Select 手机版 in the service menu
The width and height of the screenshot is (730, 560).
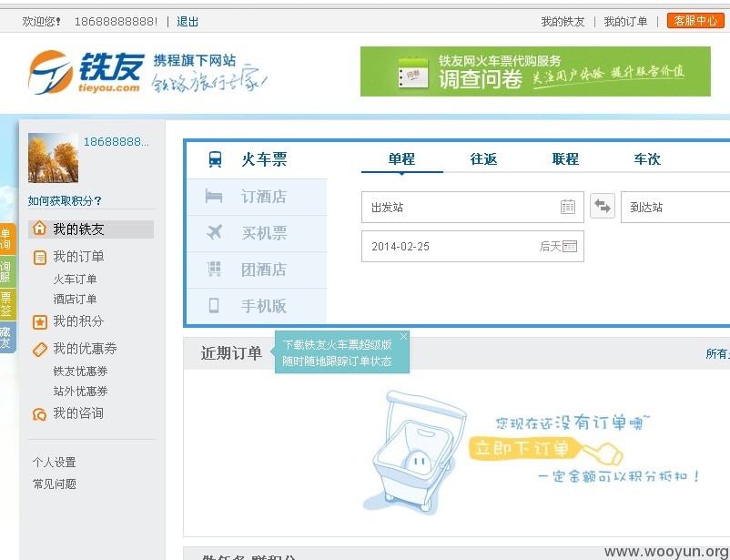coord(257,306)
